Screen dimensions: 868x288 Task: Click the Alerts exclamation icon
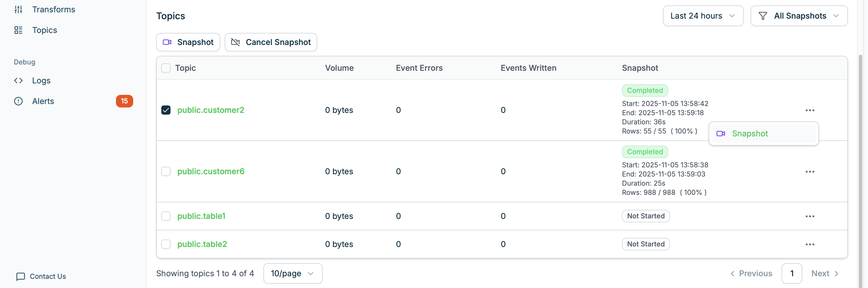click(18, 101)
